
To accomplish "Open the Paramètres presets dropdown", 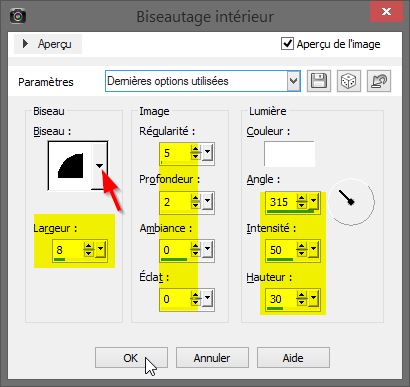I will pos(293,81).
